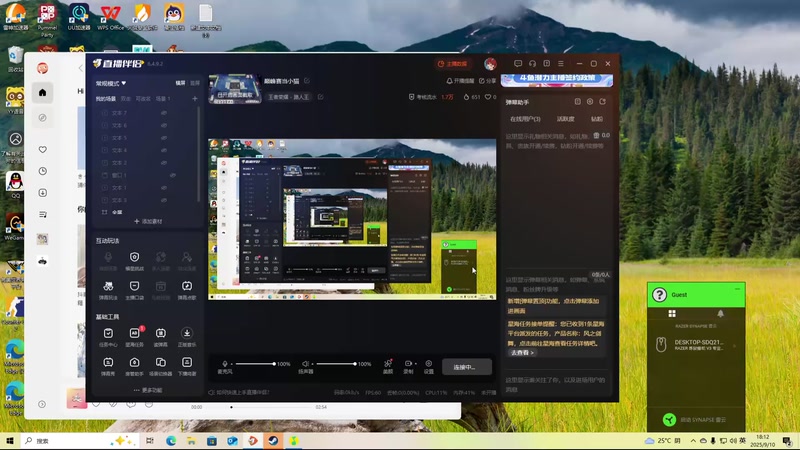Image resolution: width=800 pixels, height=450 pixels.
Task: Mute the 麦克风 microphone icon
Action: pyautogui.click(x=224, y=364)
